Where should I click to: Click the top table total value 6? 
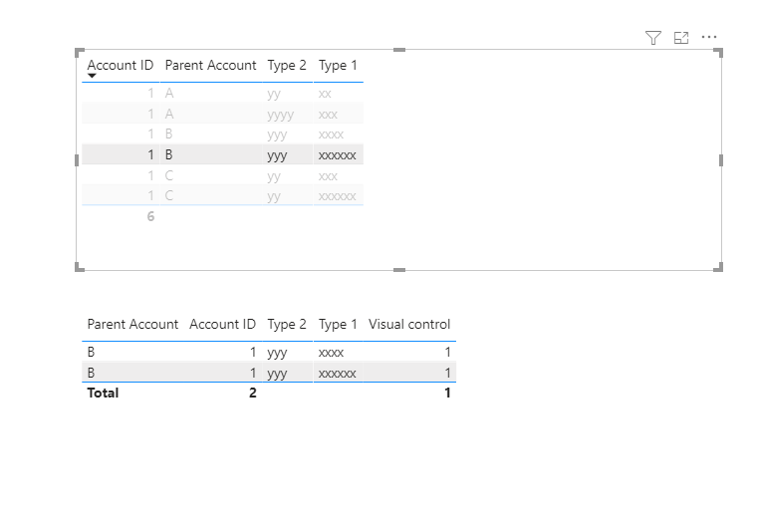click(150, 216)
